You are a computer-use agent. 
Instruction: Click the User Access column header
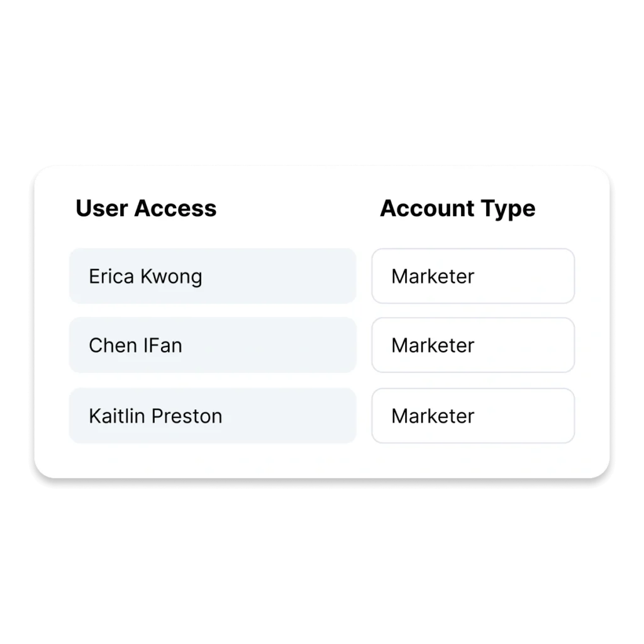point(145,208)
